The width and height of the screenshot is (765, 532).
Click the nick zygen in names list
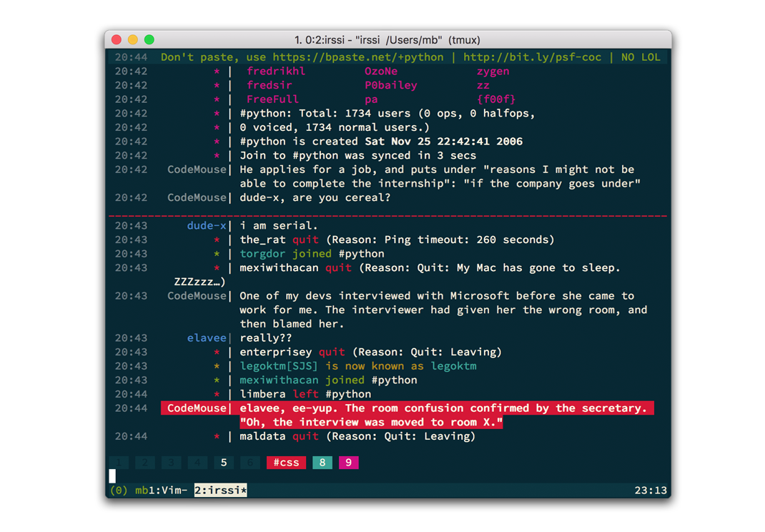tap(493, 72)
